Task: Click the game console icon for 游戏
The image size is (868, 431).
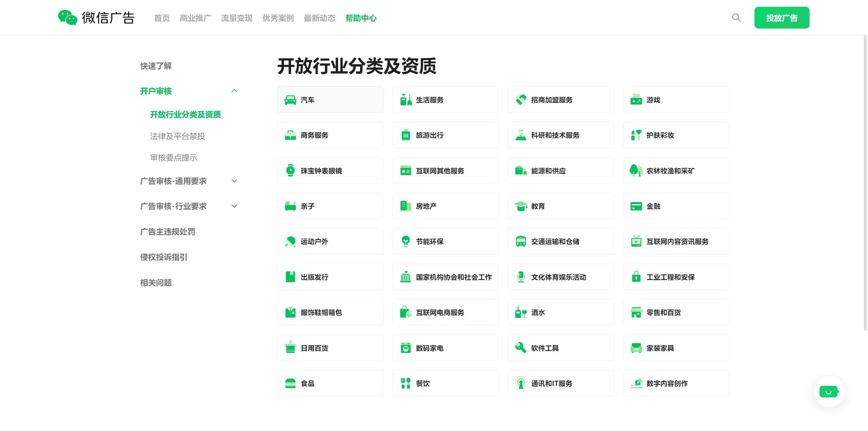Action: pos(636,100)
